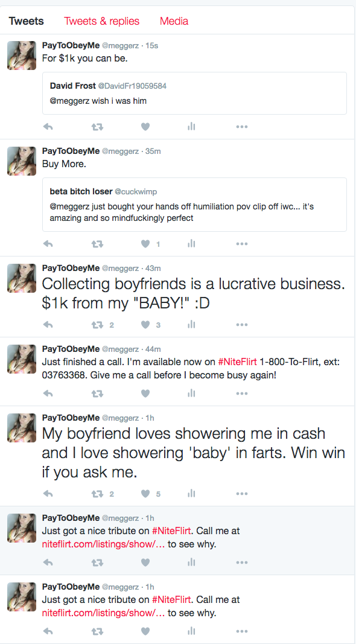Select the Tweets tab
Screen dimensions: 356x644
pyautogui.click(x=26, y=21)
